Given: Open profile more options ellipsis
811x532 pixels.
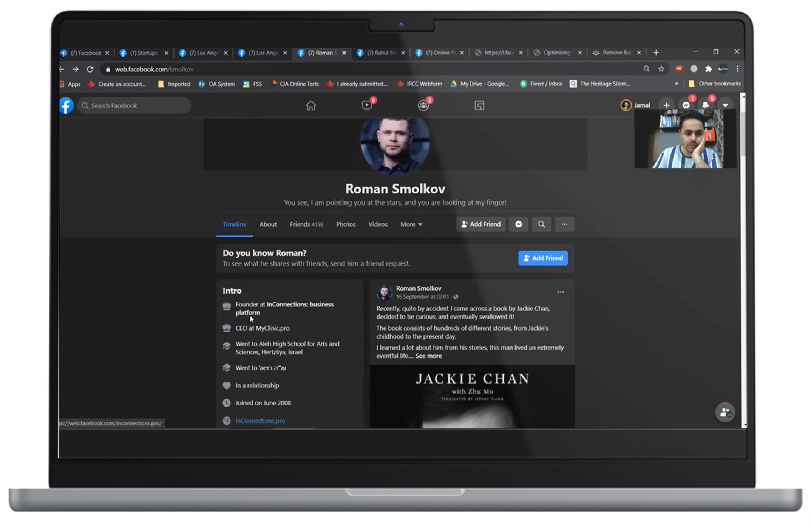Looking at the screenshot, I should coord(564,224).
